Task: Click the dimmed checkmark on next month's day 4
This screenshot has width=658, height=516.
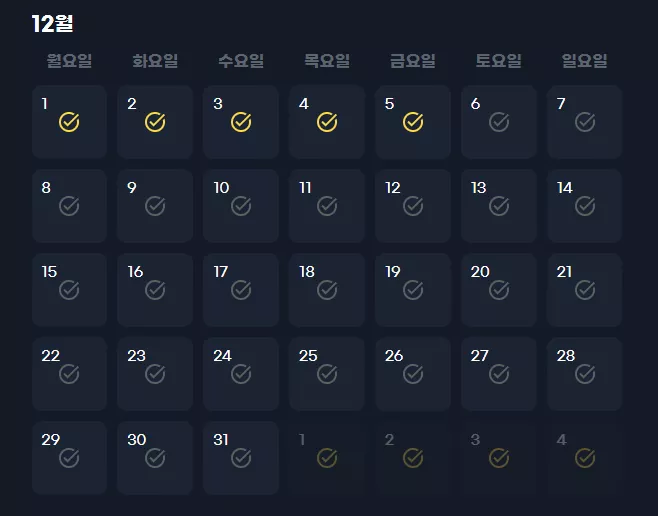Action: (x=585, y=458)
